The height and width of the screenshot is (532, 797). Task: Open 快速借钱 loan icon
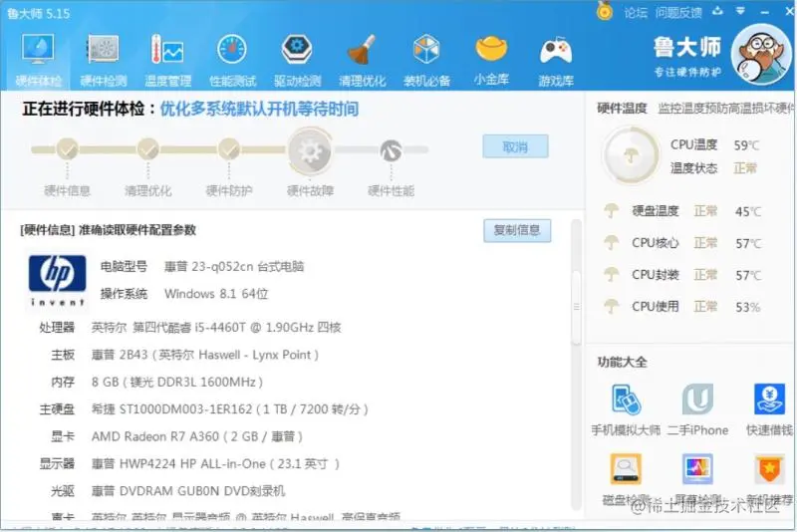pyautogui.click(x=769, y=399)
